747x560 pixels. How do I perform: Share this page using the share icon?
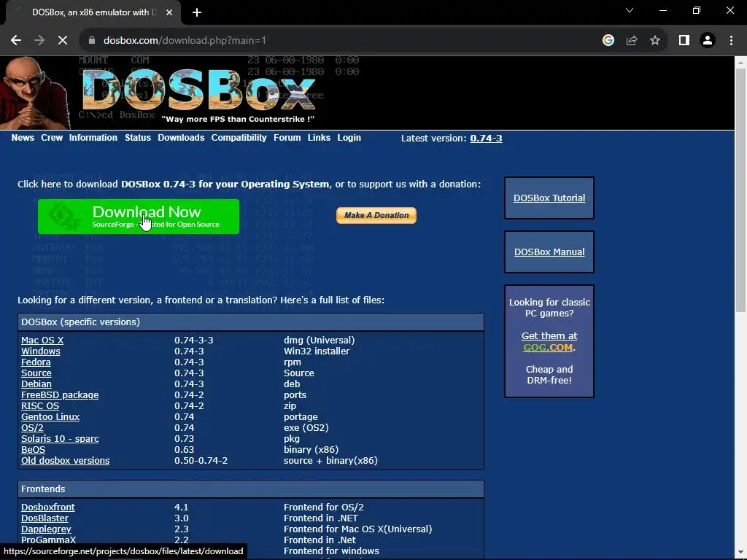point(632,41)
